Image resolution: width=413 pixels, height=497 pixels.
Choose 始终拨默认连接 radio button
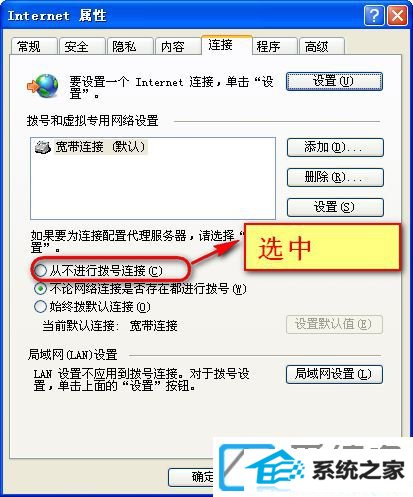(40, 307)
